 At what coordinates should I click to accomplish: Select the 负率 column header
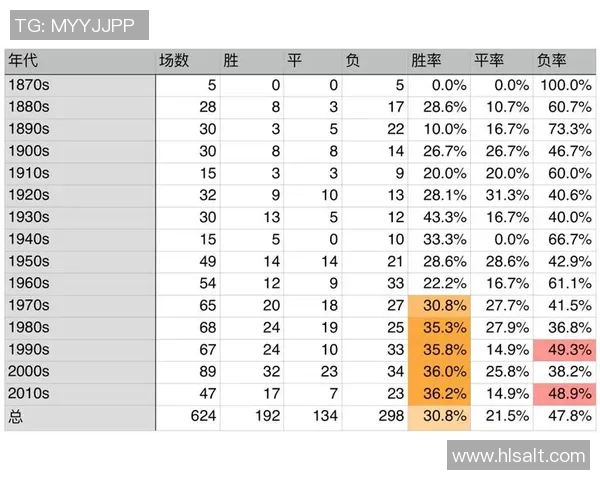pyautogui.click(x=552, y=60)
